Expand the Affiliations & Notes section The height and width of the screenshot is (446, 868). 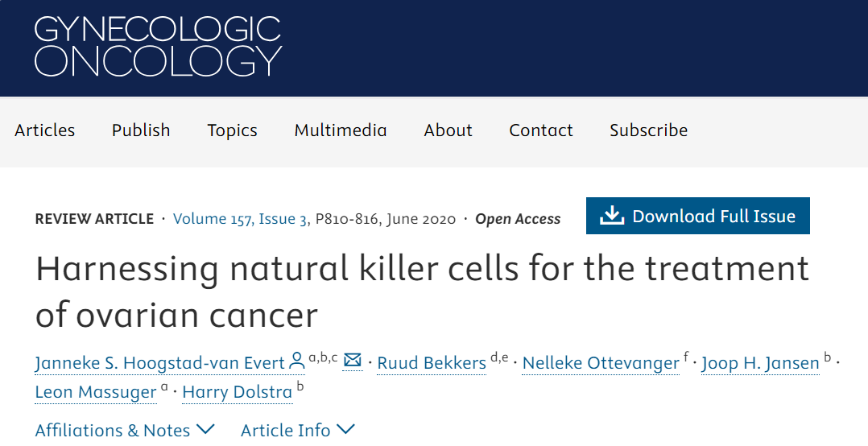[x=125, y=430]
